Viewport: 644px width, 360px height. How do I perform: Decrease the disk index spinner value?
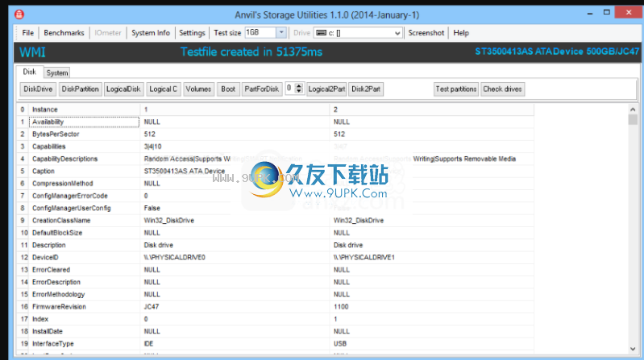[299, 91]
